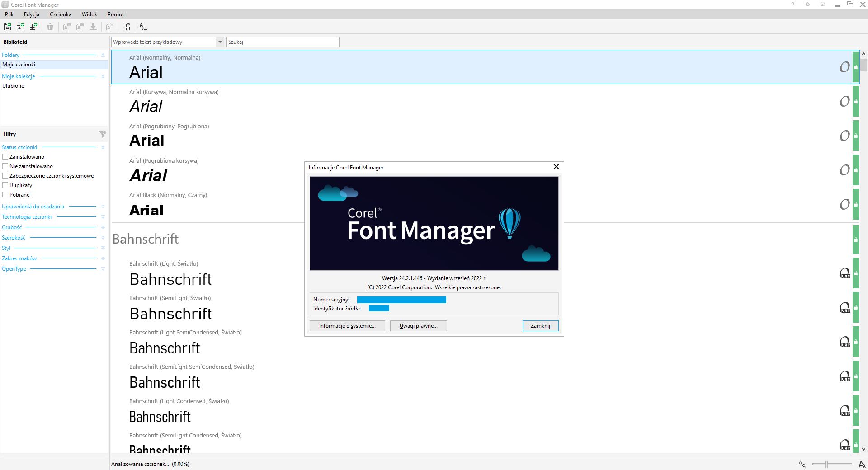
Task: Click the OpenType icon on Arial Kursywa row
Action: coord(844,102)
